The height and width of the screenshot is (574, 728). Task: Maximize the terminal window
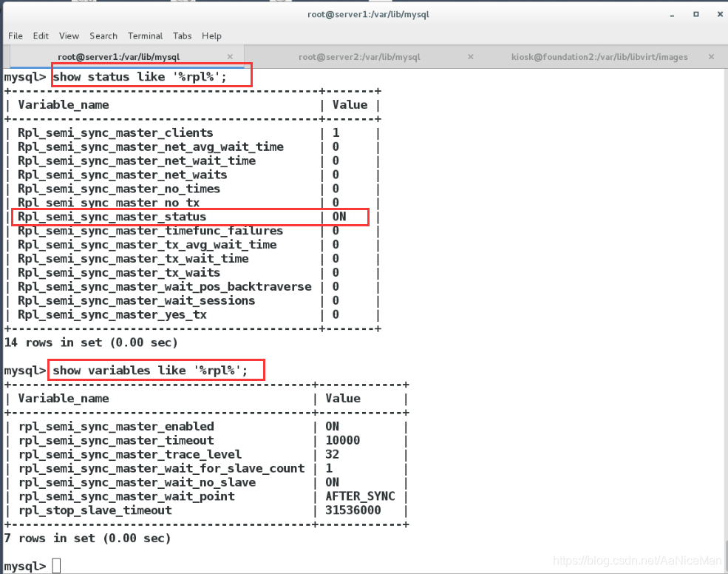click(696, 14)
